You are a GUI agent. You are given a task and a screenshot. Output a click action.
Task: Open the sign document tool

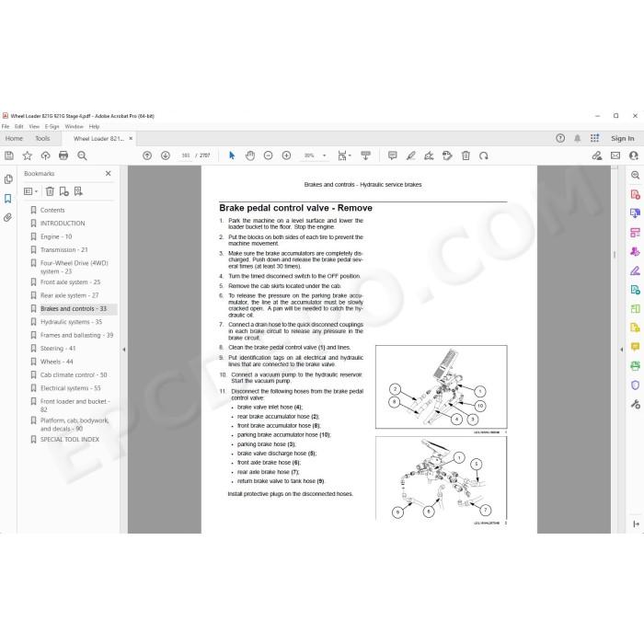(429, 155)
